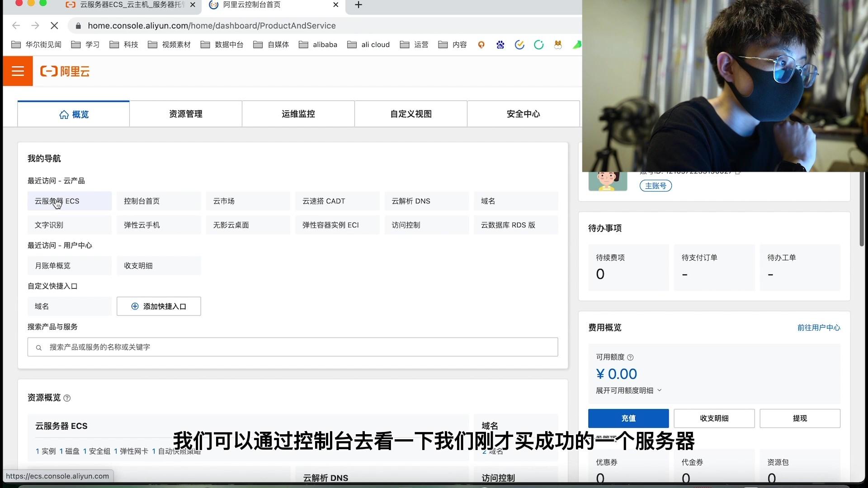Click the 1 实例 count link
This screenshot has height=488, width=868.
(x=46, y=451)
